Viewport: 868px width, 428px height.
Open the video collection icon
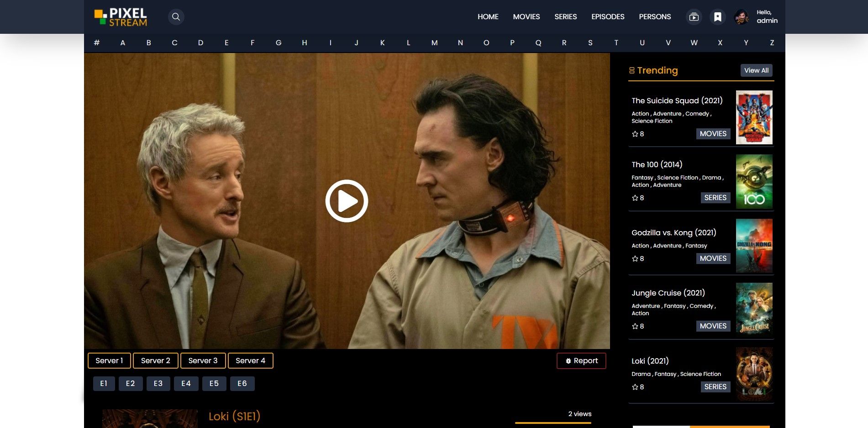tap(694, 17)
